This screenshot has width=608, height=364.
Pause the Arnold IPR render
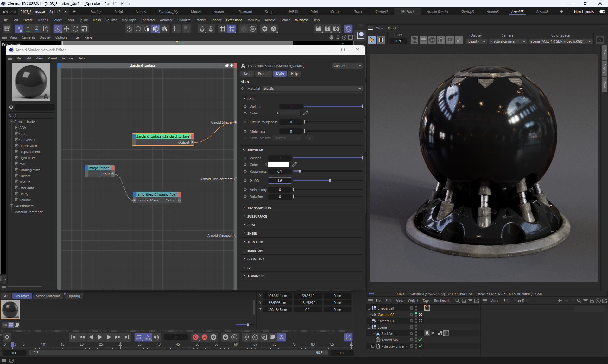pyautogui.click(x=381, y=40)
